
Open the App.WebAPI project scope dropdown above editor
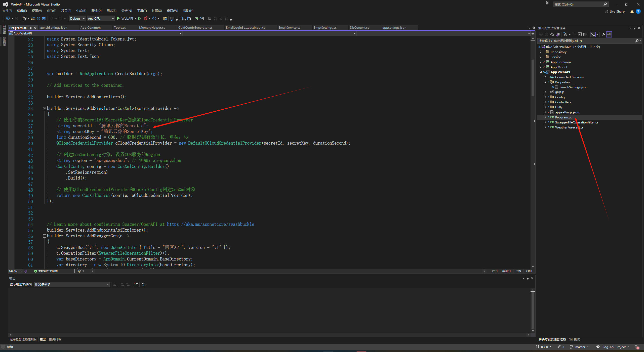tap(95, 33)
